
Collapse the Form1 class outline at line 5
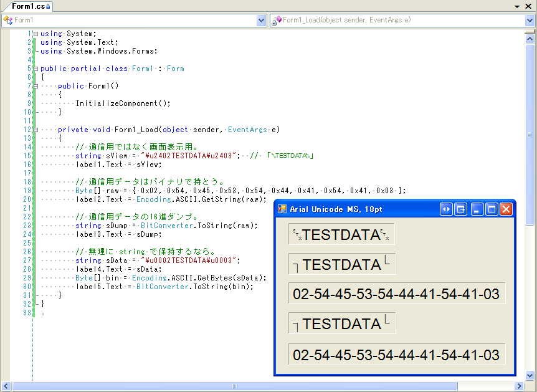(36, 69)
